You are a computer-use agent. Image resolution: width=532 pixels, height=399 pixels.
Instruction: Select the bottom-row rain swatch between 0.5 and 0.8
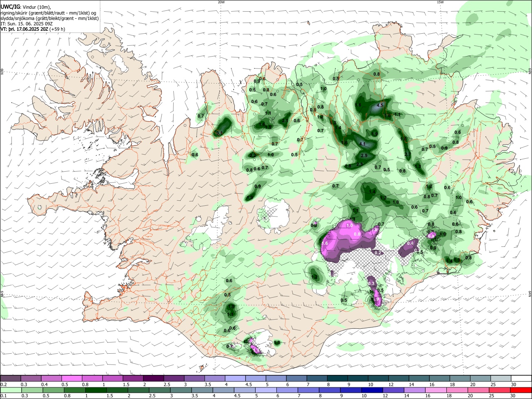(54, 390)
